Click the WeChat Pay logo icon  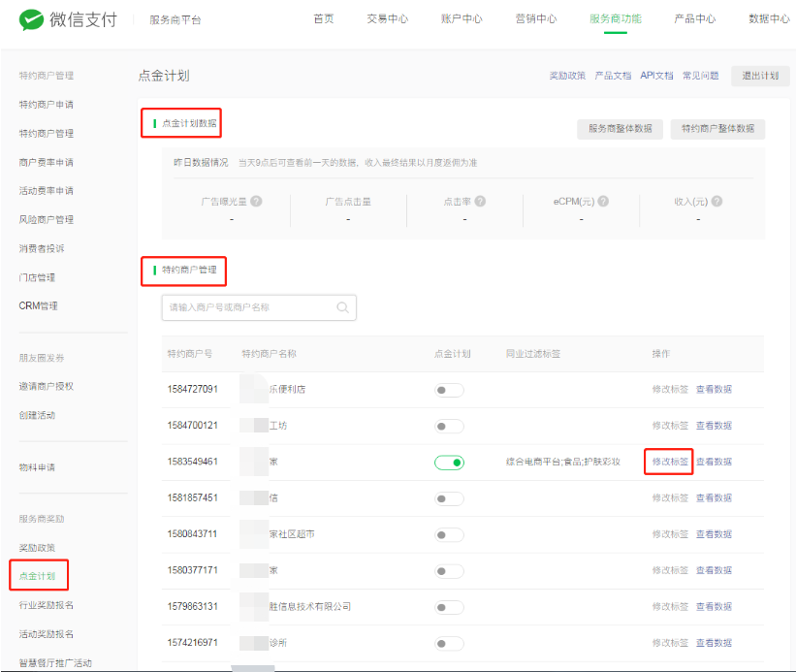pyautogui.click(x=31, y=20)
